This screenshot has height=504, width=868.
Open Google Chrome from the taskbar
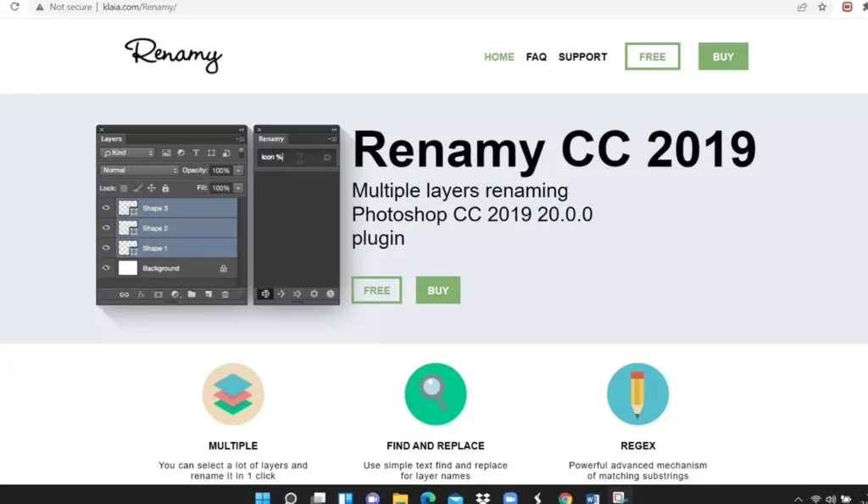[565, 498]
